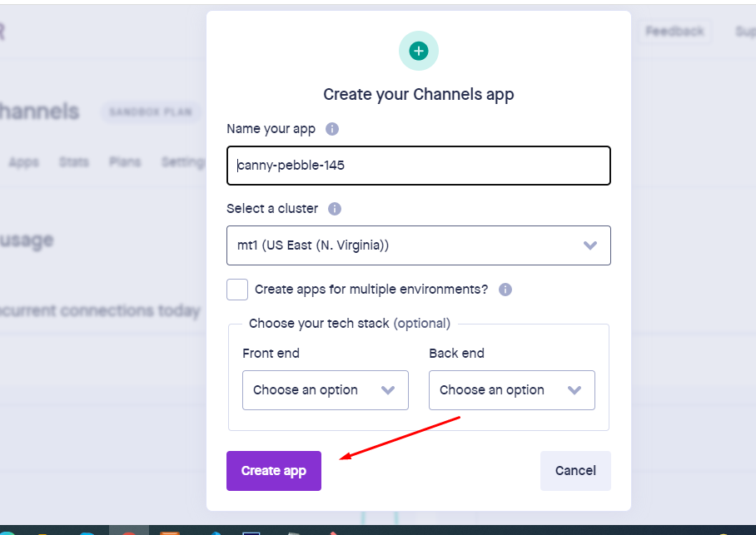Switch to the Apps tab
756x535 pixels.
[23, 162]
